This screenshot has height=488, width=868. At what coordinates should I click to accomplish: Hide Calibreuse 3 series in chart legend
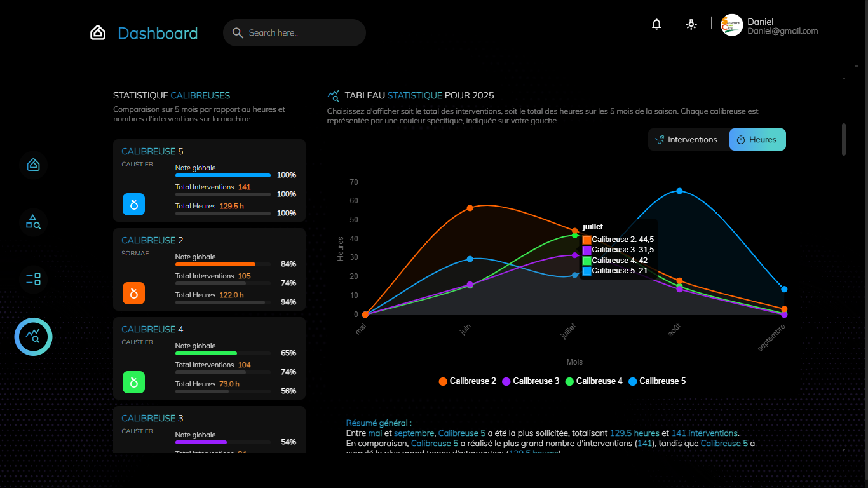tap(531, 381)
